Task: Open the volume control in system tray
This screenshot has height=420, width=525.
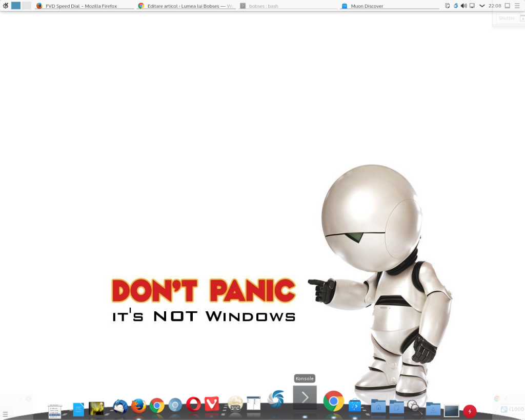Action: pos(463,6)
